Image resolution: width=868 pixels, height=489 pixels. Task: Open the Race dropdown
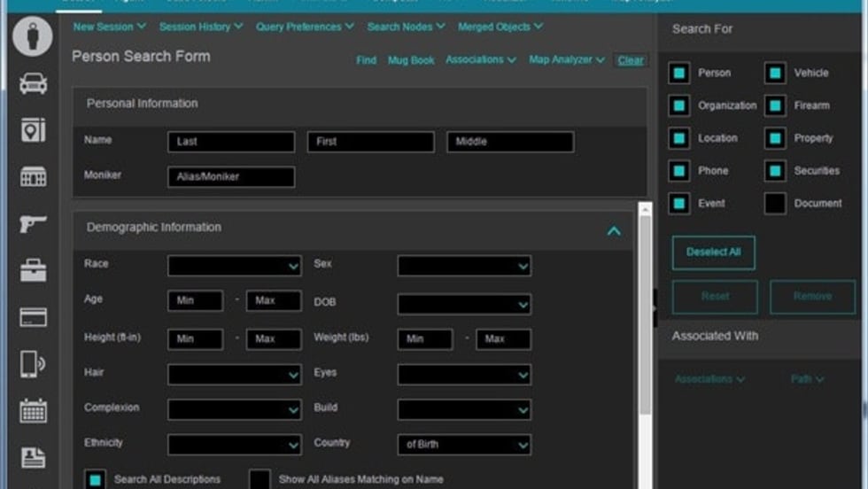point(235,266)
